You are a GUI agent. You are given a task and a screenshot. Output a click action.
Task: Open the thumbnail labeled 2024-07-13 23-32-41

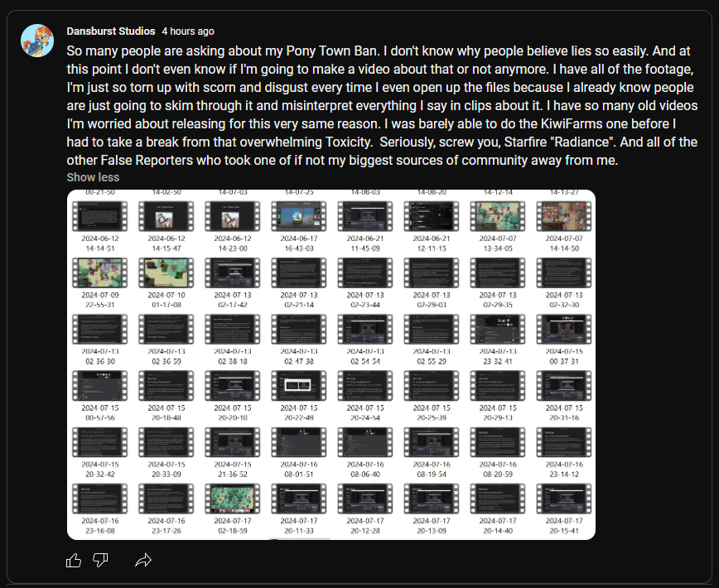click(495, 328)
